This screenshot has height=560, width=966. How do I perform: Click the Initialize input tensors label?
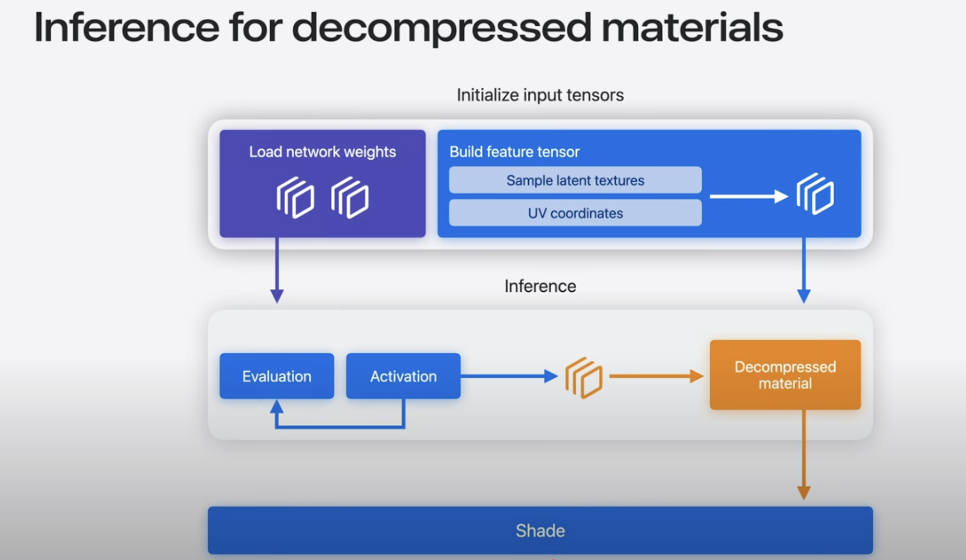pyautogui.click(x=540, y=95)
